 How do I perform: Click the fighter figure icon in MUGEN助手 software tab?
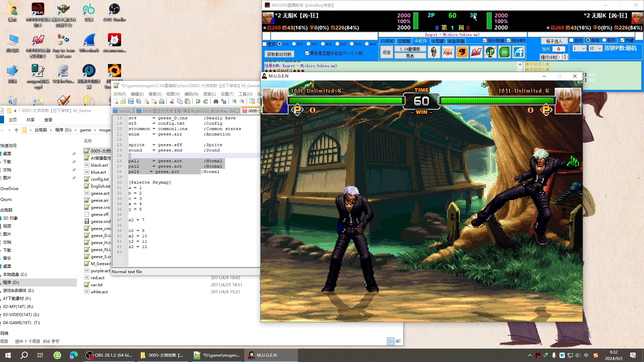click(434, 52)
